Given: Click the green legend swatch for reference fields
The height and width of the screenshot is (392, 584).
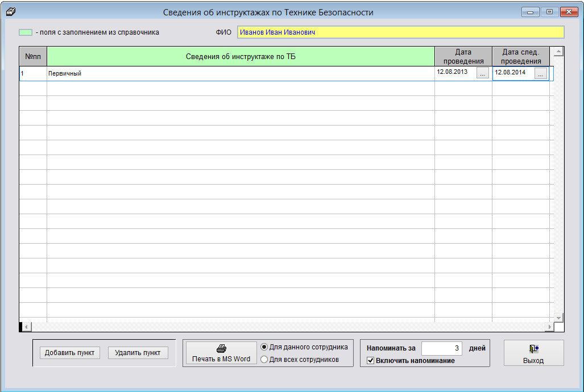Looking at the screenshot, I should pos(26,32).
